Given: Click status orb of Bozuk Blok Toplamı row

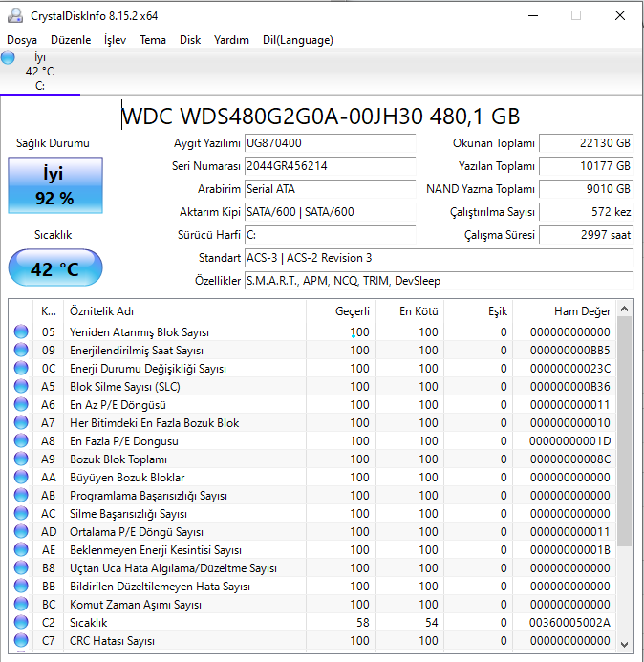Looking at the screenshot, I should point(21,459).
